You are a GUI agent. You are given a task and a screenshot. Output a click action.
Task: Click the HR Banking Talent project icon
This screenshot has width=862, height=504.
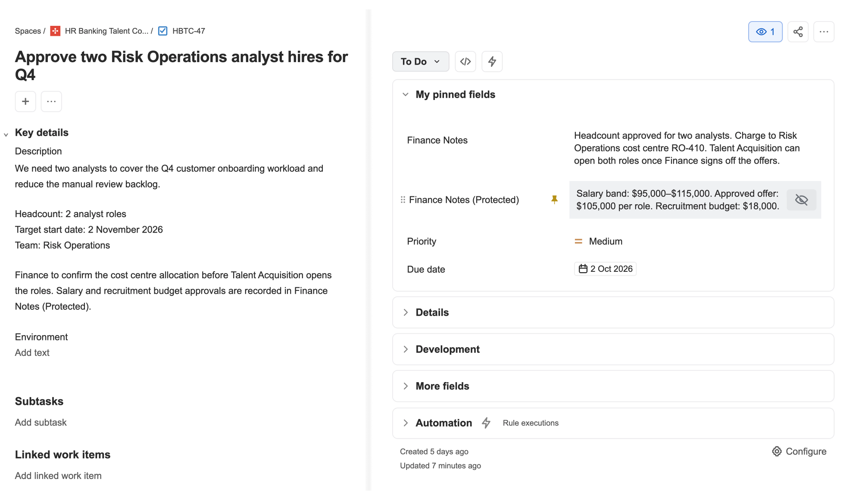pyautogui.click(x=55, y=31)
